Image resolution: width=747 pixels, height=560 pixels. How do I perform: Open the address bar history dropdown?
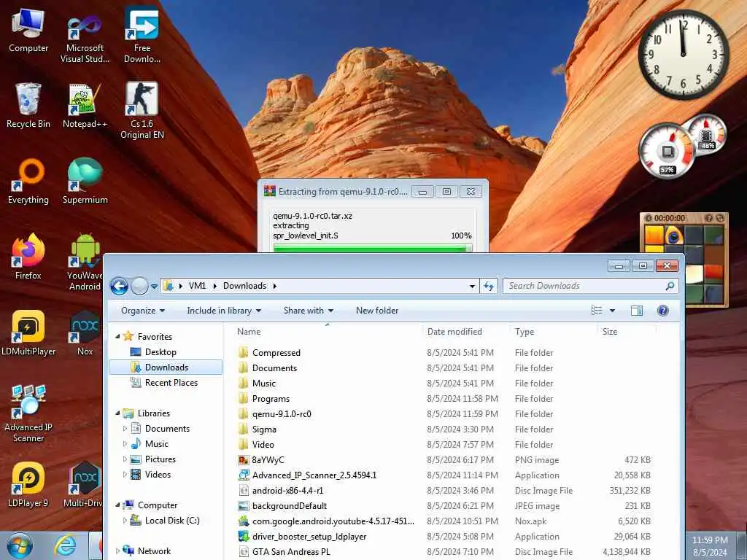pyautogui.click(x=472, y=286)
